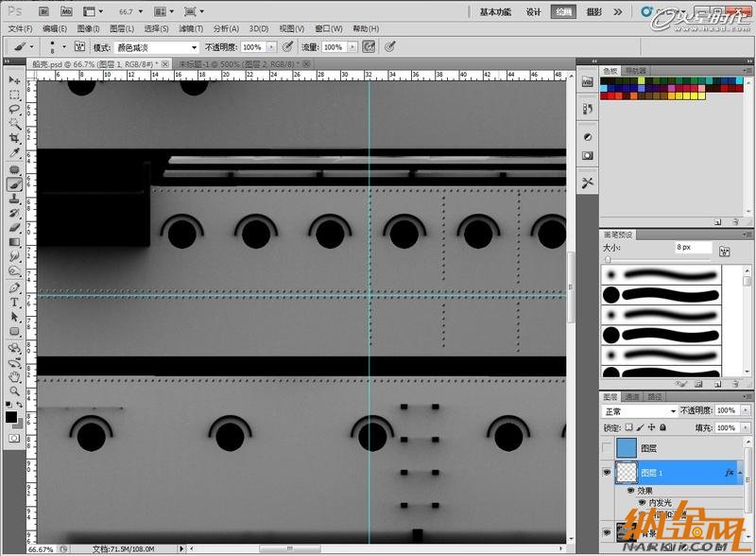Image resolution: width=756 pixels, height=556 pixels.
Task: Select the Dodge tool
Action: coord(14,270)
